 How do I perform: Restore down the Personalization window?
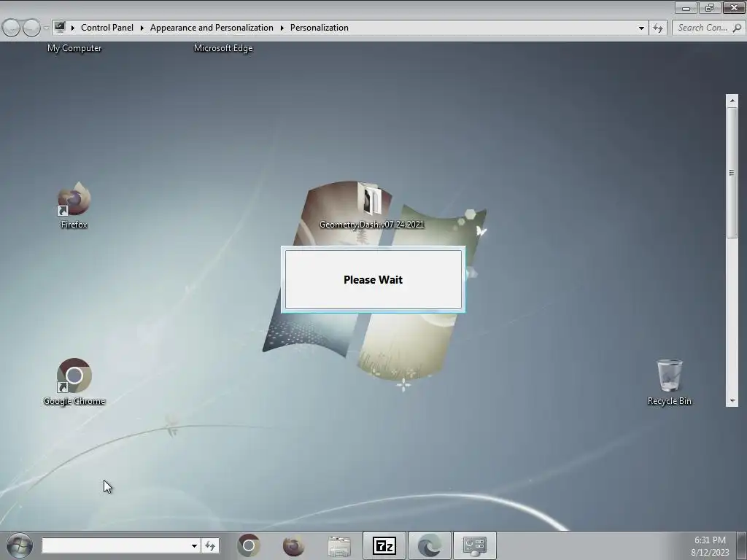click(710, 7)
